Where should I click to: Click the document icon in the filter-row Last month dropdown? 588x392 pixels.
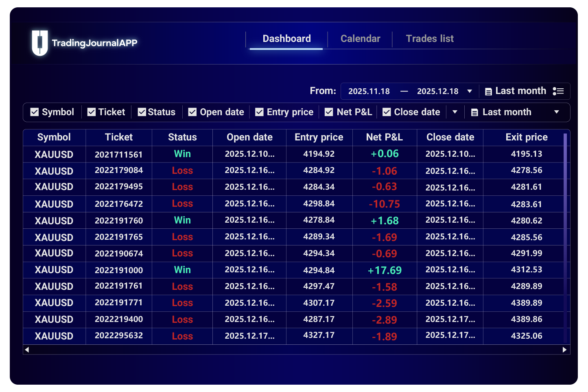[x=474, y=112]
